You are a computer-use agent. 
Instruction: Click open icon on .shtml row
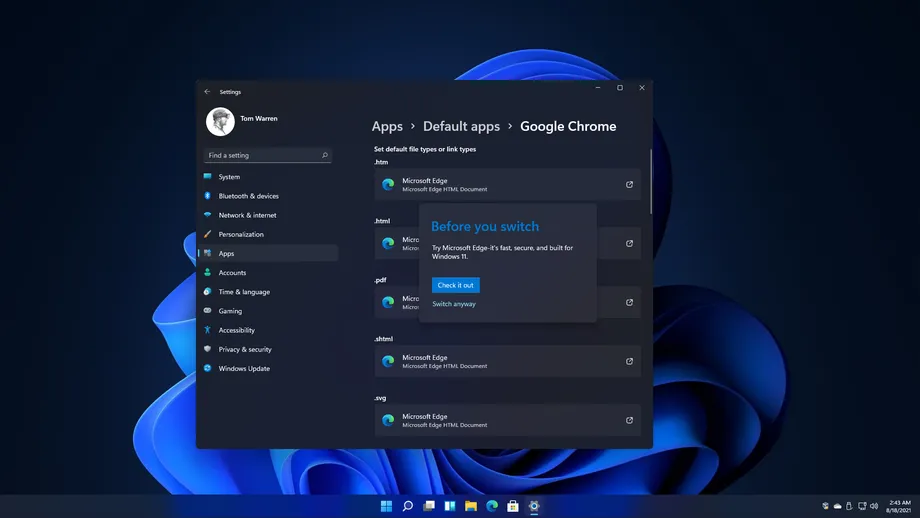click(629, 361)
